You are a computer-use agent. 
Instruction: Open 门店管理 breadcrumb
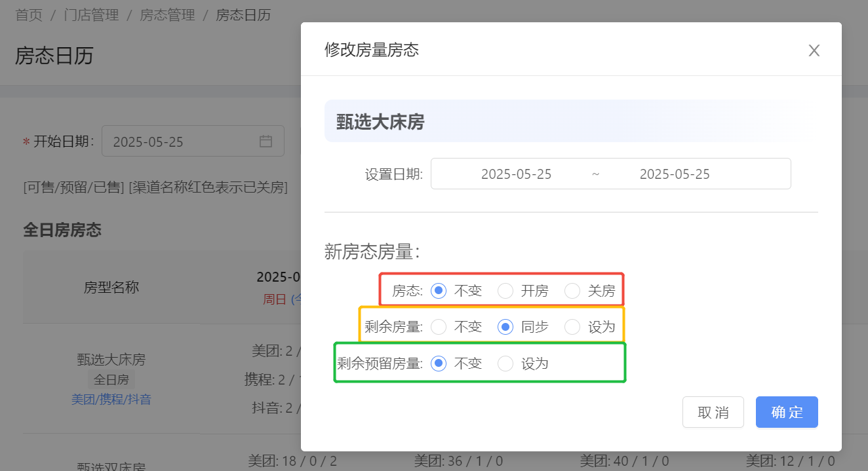click(92, 15)
